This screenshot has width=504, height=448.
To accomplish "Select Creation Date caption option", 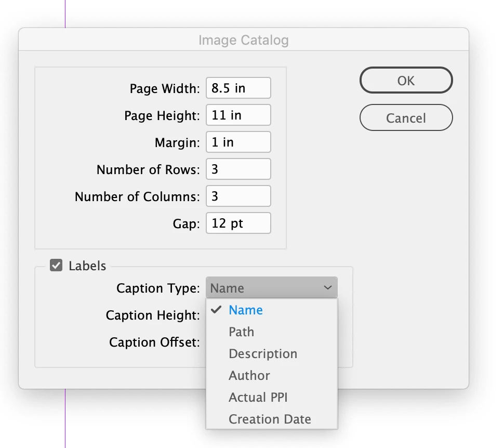I will [x=270, y=419].
